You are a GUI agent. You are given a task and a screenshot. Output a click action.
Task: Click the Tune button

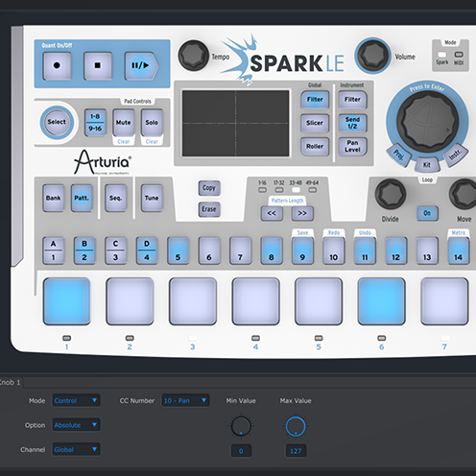152,198
